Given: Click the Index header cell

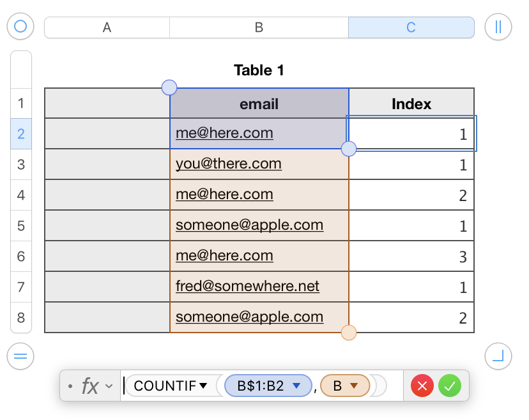Looking at the screenshot, I should tap(411, 103).
